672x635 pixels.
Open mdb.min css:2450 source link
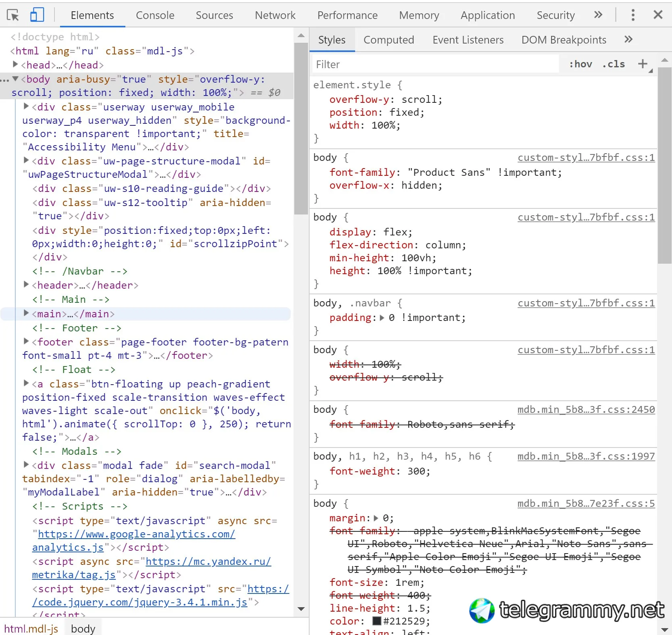[586, 410]
